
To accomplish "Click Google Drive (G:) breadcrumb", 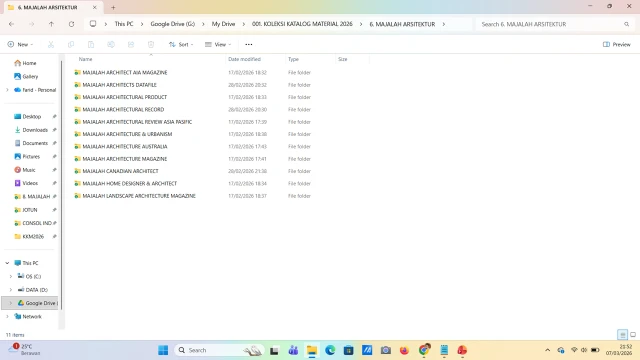I will pyautogui.click(x=173, y=24).
